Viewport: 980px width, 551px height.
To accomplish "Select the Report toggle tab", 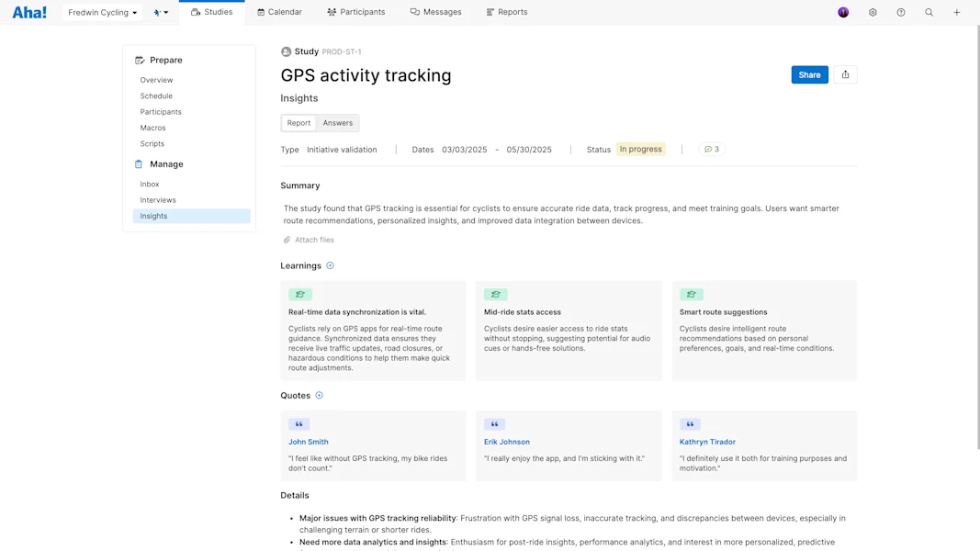I will (x=299, y=123).
